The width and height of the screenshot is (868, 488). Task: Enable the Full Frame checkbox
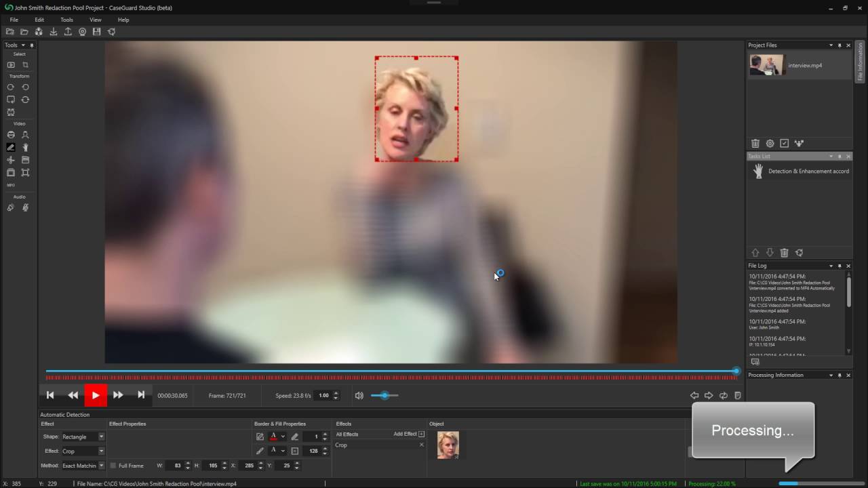(x=113, y=466)
